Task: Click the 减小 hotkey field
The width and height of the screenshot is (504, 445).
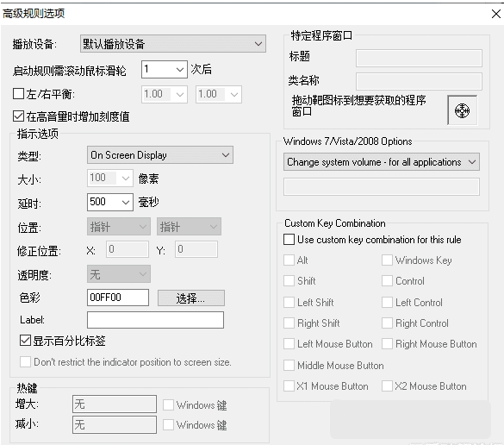Action: (115, 424)
